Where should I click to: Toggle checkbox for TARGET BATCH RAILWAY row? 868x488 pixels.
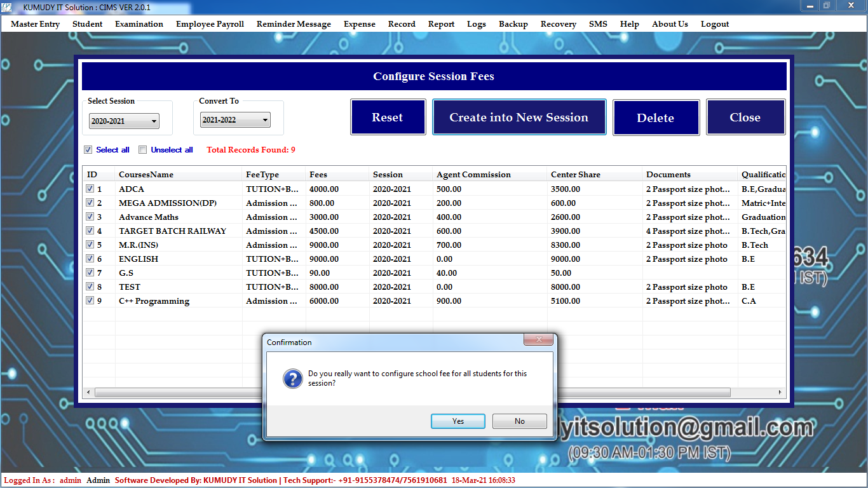(x=90, y=231)
